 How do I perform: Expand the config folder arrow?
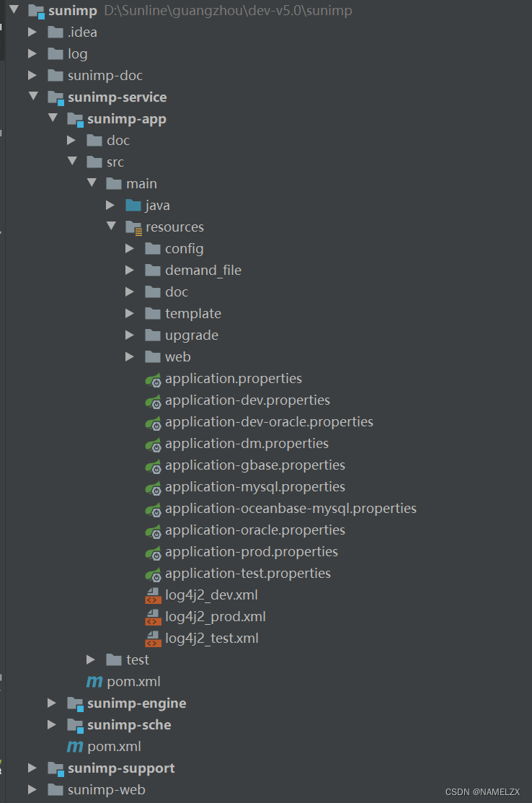[x=130, y=248]
